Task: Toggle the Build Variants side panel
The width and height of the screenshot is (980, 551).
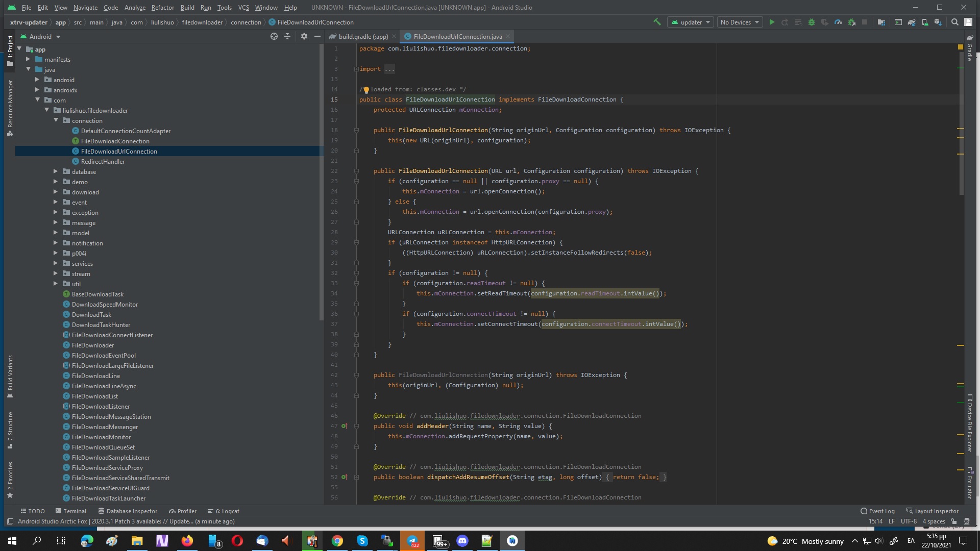Action: click(10, 377)
